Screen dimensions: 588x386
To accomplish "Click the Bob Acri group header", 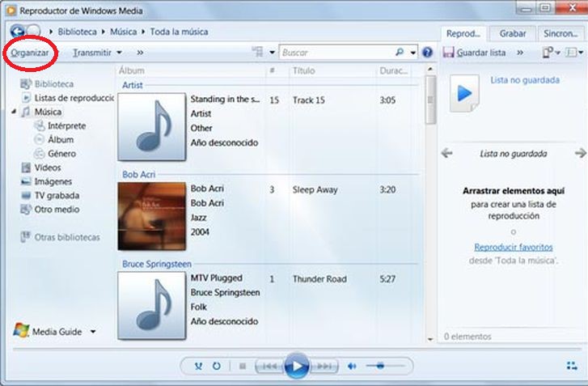I will click(x=139, y=175).
